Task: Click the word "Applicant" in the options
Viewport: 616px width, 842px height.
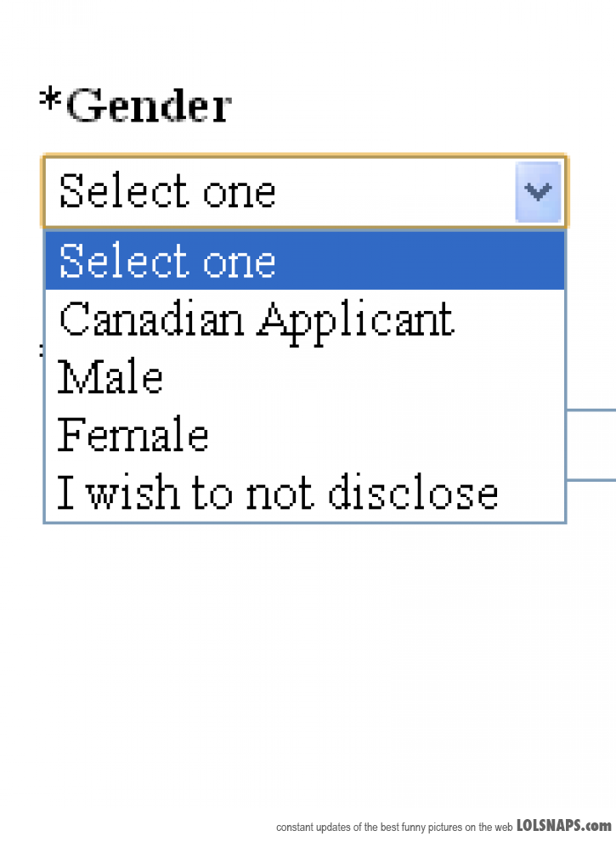Action: (x=355, y=320)
